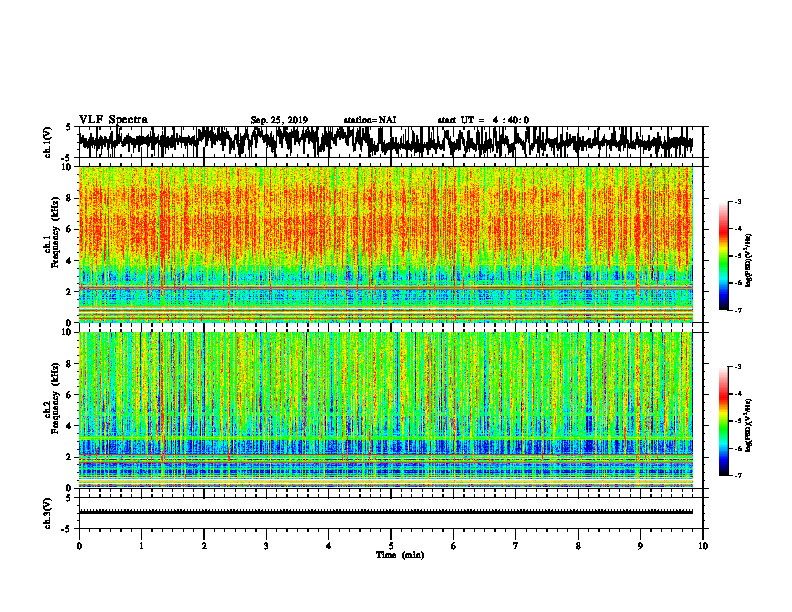792x612 pixels.
Task: Click the "4" kHz tick on ch.1 axis
Action: (x=70, y=261)
